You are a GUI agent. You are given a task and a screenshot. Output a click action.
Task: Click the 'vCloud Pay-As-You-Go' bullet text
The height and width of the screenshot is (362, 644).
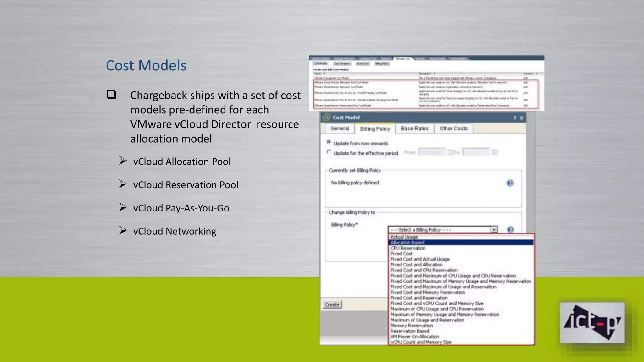[x=181, y=208]
